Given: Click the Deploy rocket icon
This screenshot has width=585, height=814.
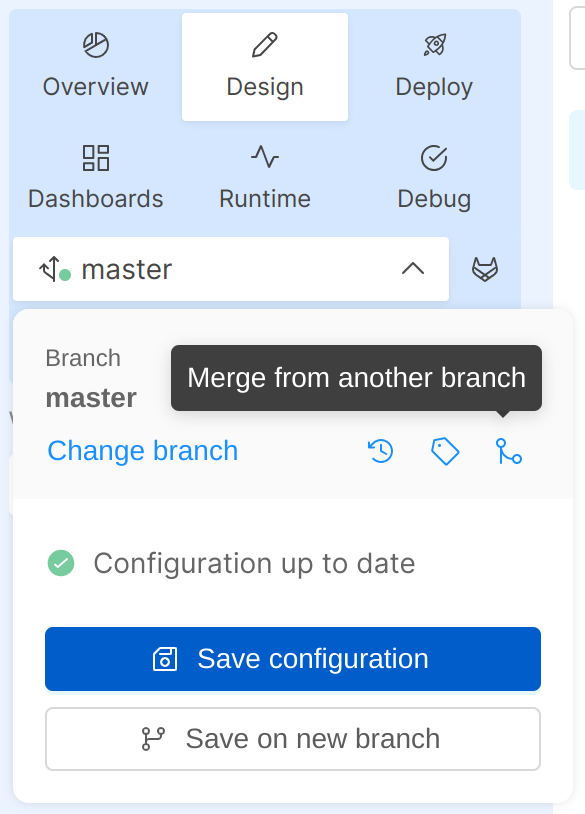Looking at the screenshot, I should point(434,45).
